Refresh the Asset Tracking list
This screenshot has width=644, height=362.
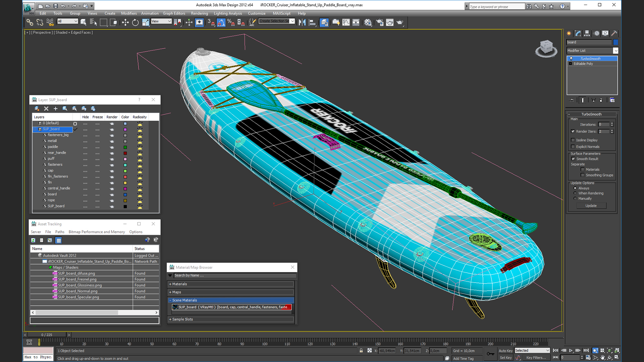(x=33, y=240)
